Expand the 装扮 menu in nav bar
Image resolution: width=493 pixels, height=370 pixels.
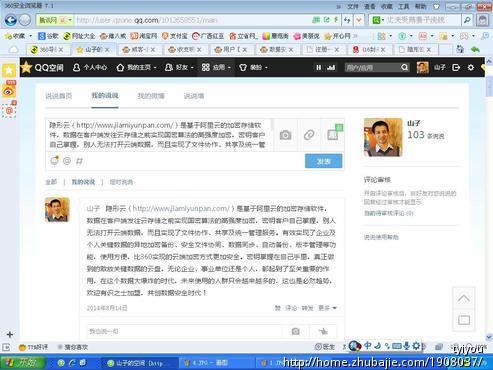pyautogui.click(x=253, y=67)
